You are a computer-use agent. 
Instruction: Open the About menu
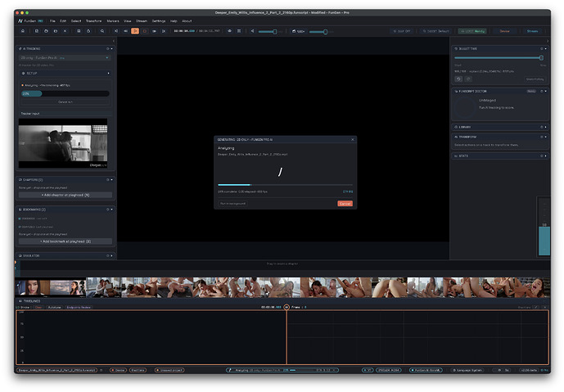click(x=187, y=21)
